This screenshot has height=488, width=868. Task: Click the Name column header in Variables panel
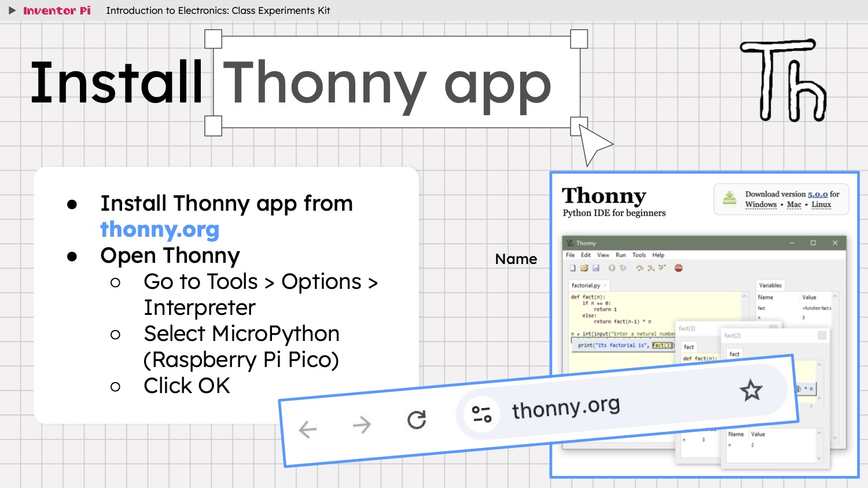tap(766, 297)
